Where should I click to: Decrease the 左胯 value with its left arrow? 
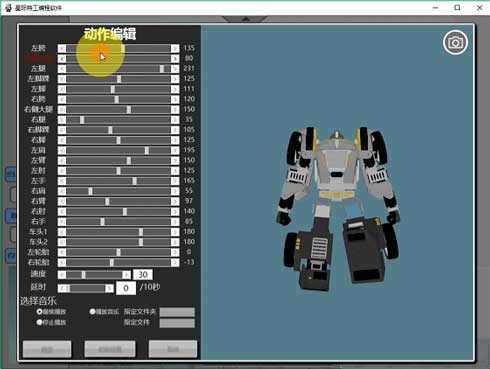pos(62,49)
